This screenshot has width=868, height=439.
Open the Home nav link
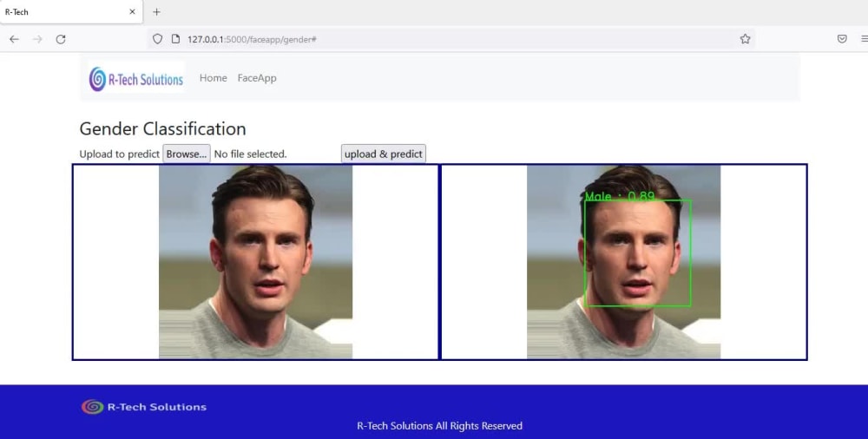tap(214, 78)
